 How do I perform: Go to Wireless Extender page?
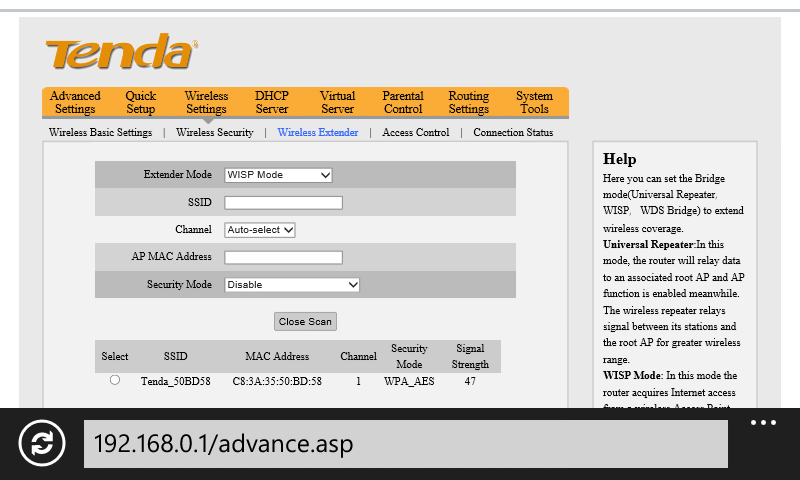coord(318,133)
